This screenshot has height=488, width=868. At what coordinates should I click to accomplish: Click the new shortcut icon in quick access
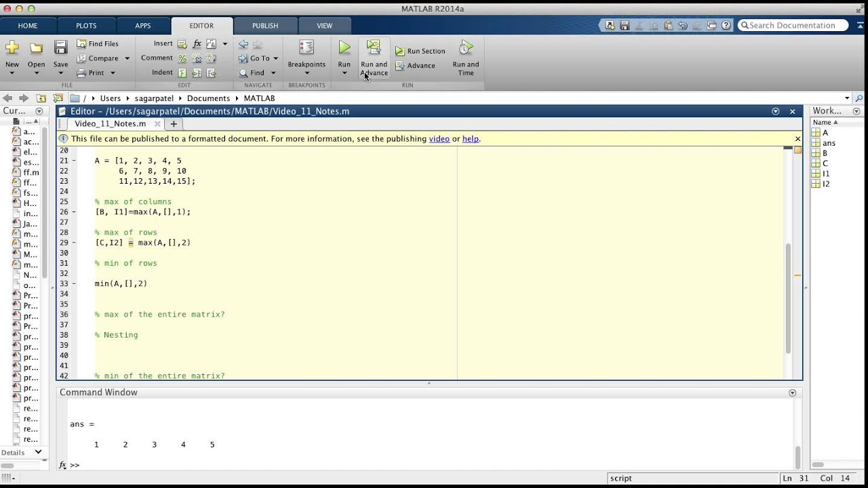tap(610, 25)
